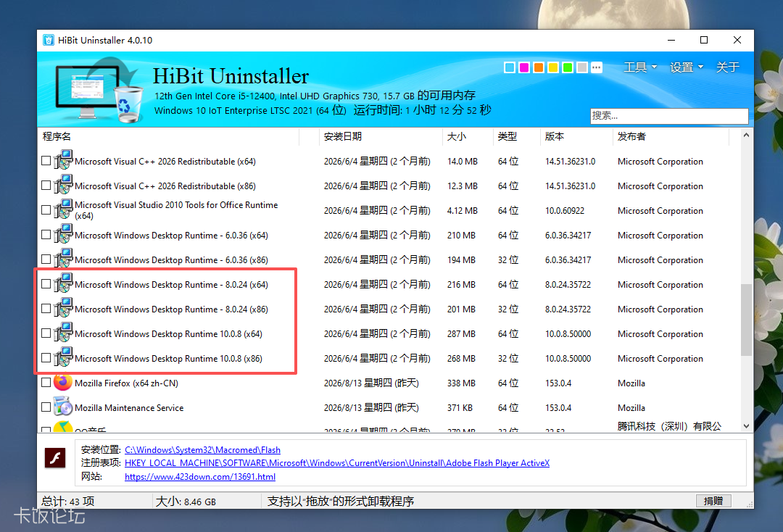Image resolution: width=783 pixels, height=532 pixels.
Task: Select checkbox for Visual C++ 2026 (x86)
Action: [x=46, y=185]
